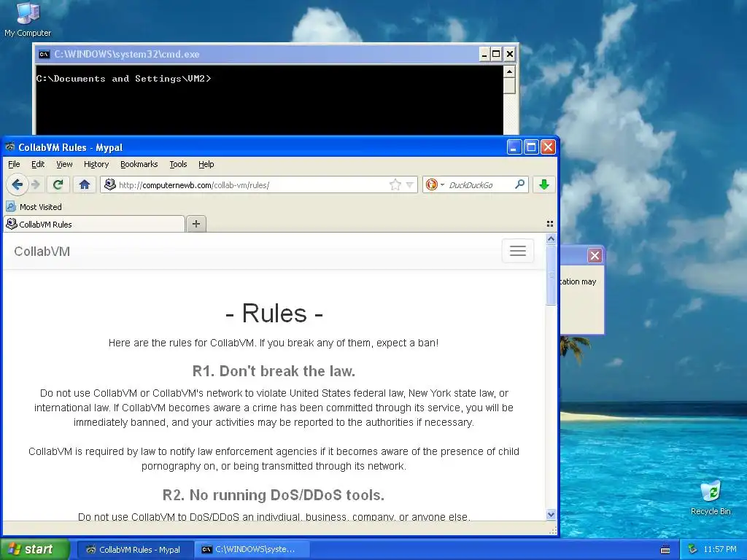Minimize the Mypal browser window

tap(514, 147)
